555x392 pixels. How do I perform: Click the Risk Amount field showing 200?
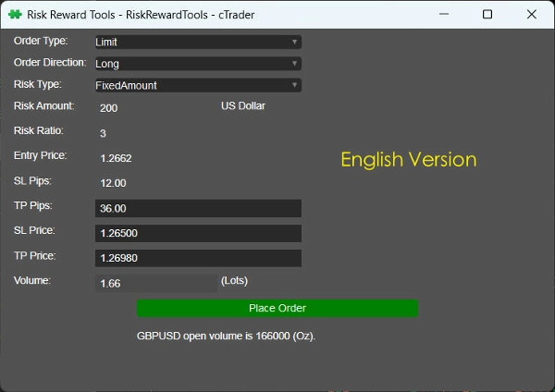click(155, 108)
